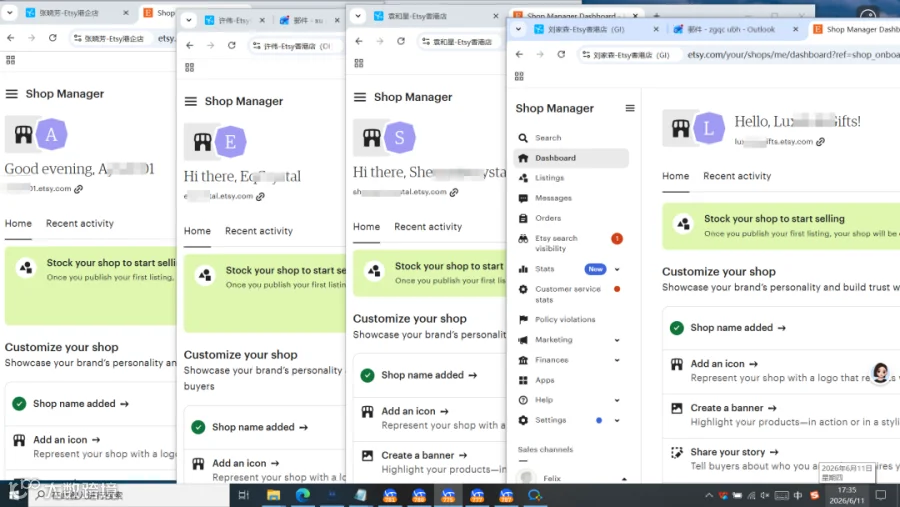Select Dashboard in the Shop Manager sidebar
The height and width of the screenshot is (507, 900).
pos(571,158)
